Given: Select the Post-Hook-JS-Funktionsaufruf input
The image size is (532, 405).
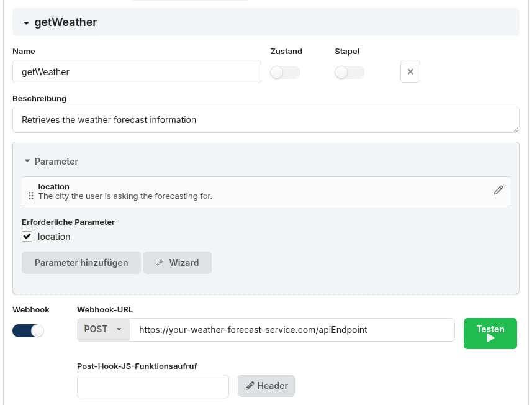Looking at the screenshot, I should (x=153, y=386).
